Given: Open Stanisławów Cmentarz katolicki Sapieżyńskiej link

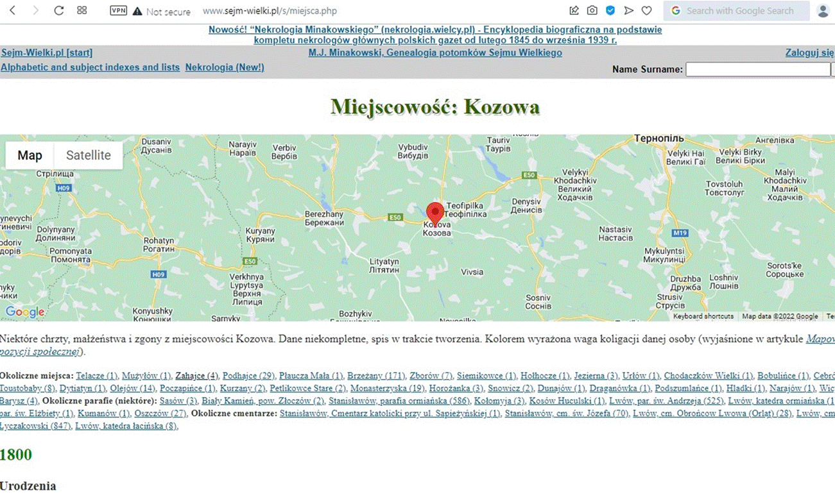Looking at the screenshot, I should pos(390,414).
